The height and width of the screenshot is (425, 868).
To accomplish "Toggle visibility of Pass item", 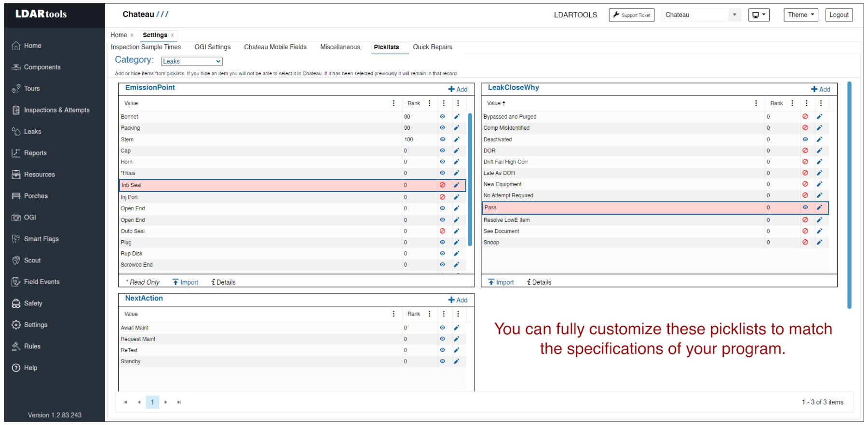I will (x=805, y=207).
